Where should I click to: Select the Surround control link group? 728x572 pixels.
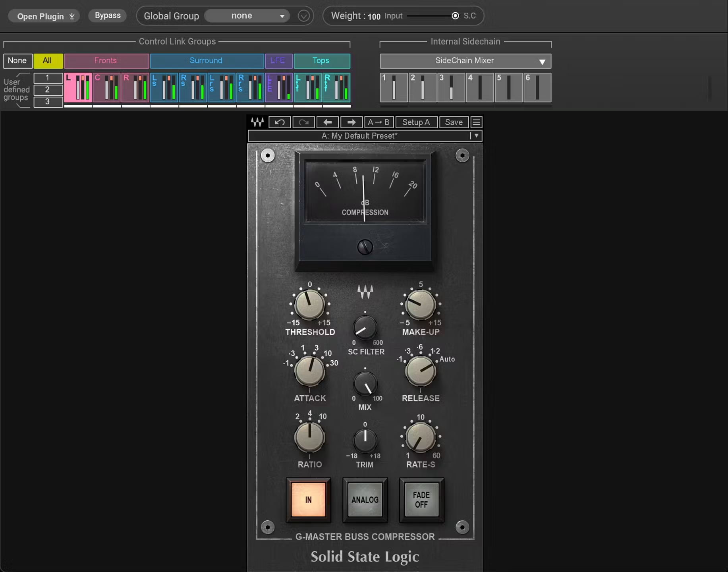coord(207,61)
